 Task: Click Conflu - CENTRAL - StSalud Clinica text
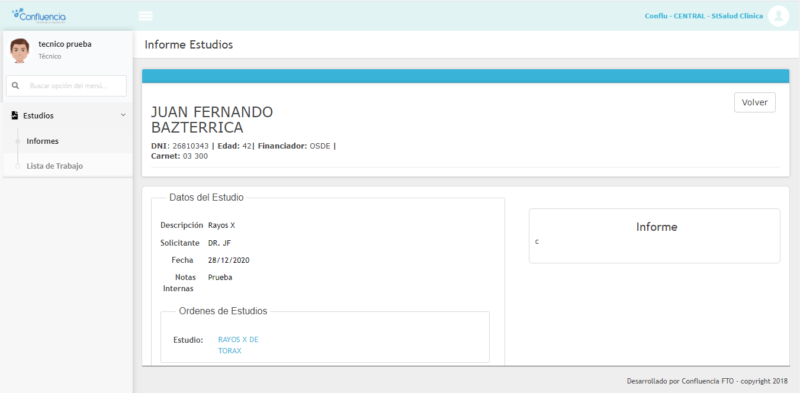(704, 16)
